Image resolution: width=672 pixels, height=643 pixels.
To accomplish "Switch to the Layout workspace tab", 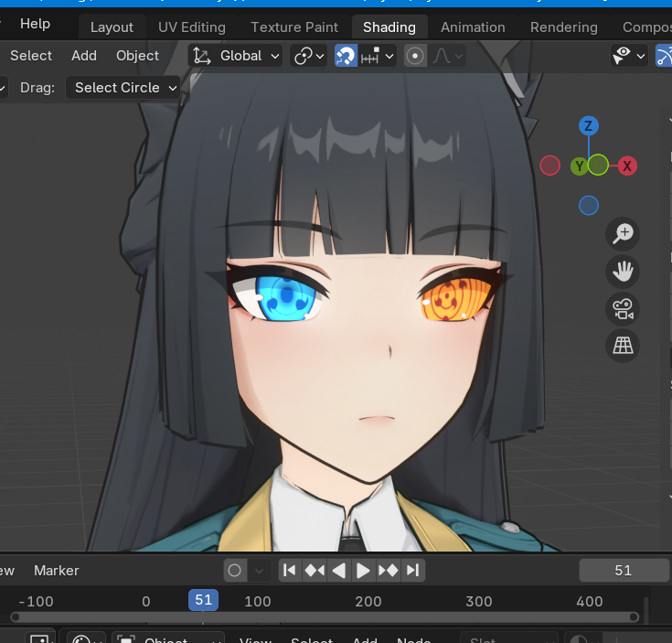I will point(112,27).
